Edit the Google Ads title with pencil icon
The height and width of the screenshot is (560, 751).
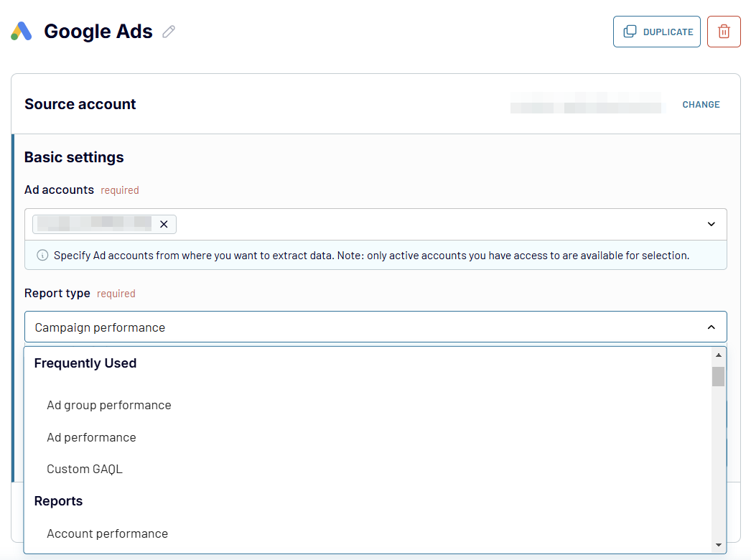coord(169,32)
